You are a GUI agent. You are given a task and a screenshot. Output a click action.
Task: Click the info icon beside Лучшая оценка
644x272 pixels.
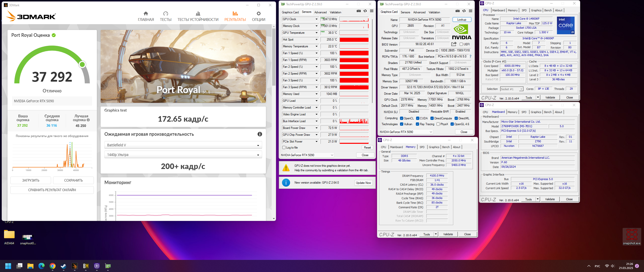pyautogui.click(x=88, y=120)
